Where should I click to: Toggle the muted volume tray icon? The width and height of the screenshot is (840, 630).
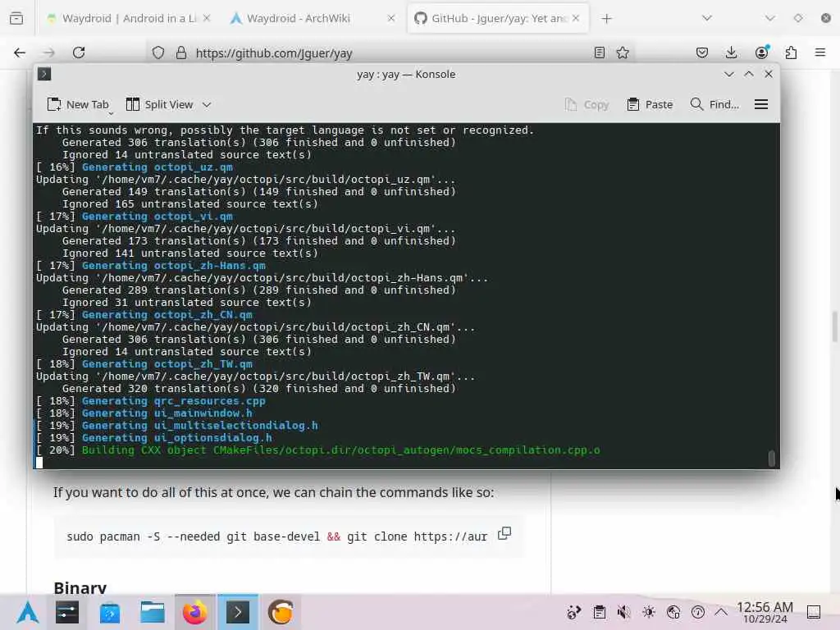pyautogui.click(x=623, y=612)
